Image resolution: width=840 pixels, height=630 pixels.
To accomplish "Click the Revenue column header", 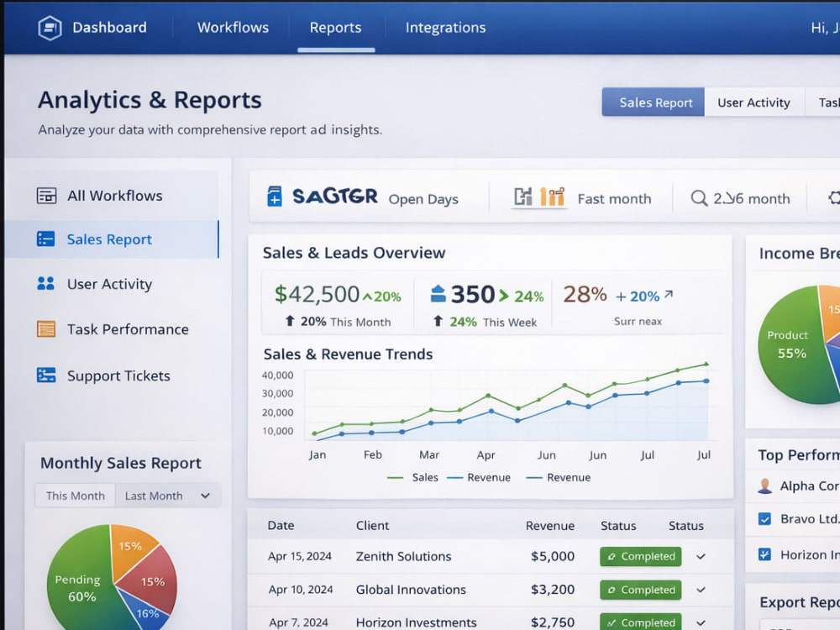I will tap(549, 526).
